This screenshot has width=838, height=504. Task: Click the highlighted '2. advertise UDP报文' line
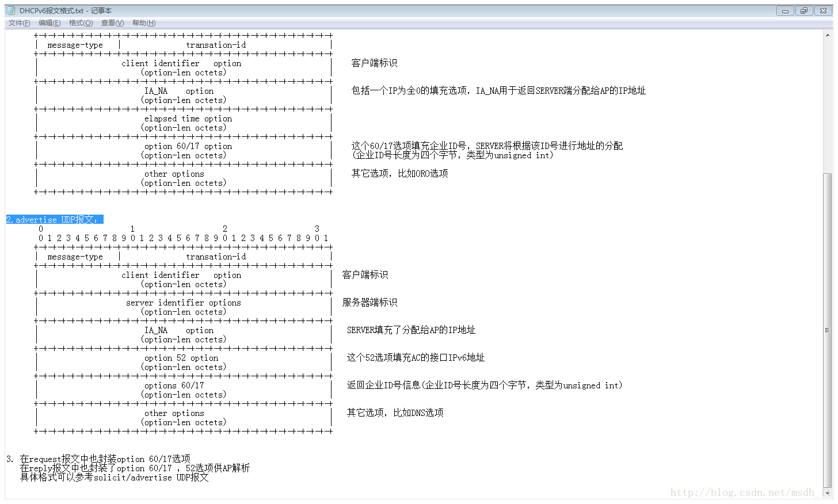[x=55, y=220]
